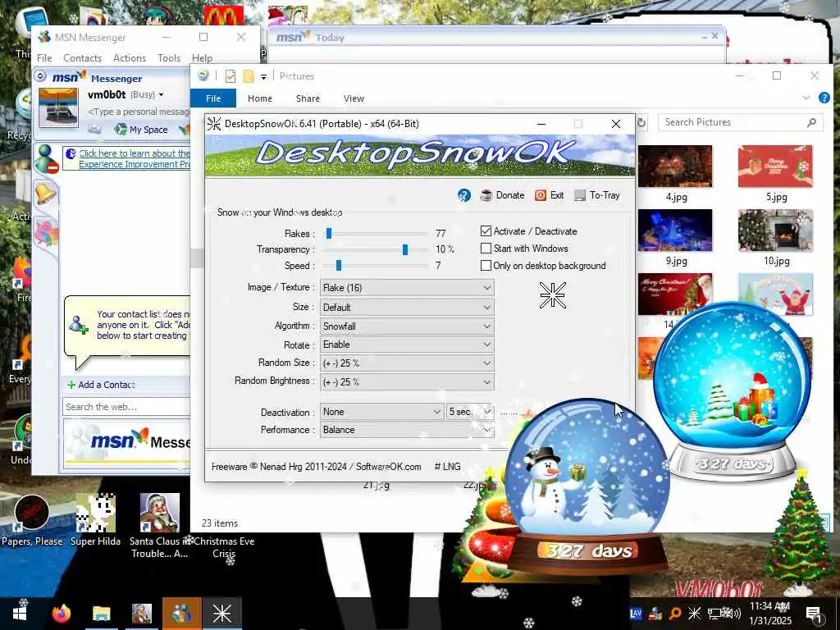Click My Space in MSN Messenger
Viewport: 840px width, 630px height.
tap(141, 130)
